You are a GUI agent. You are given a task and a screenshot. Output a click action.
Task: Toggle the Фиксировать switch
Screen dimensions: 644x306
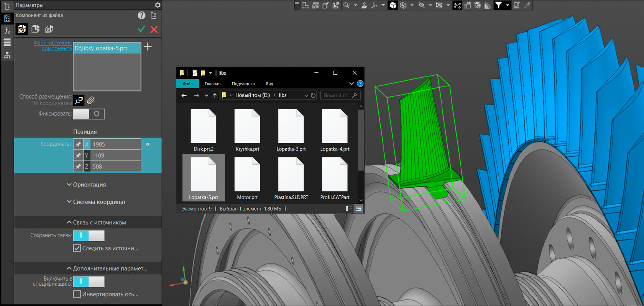pyautogui.click(x=89, y=114)
